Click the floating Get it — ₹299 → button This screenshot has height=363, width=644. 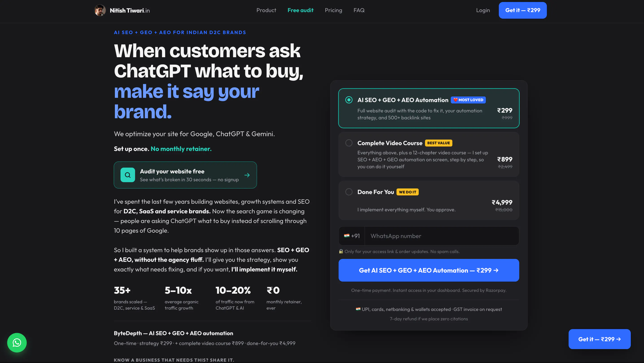pyautogui.click(x=600, y=339)
